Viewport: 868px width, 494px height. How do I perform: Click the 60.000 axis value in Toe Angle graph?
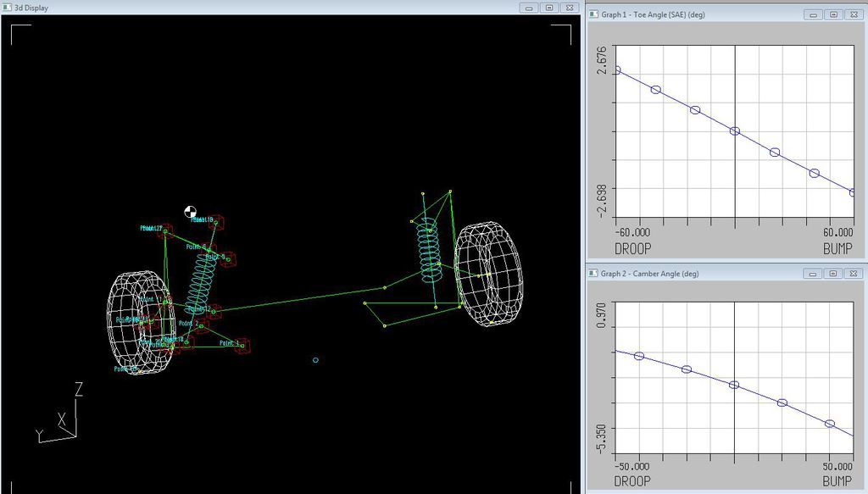pyautogui.click(x=838, y=233)
